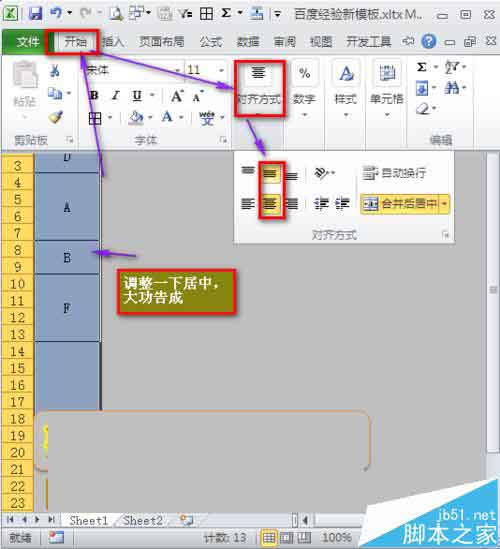Viewport: 500px width, 549px height.
Task: Select the Format Painter brush icon
Action: (56, 117)
